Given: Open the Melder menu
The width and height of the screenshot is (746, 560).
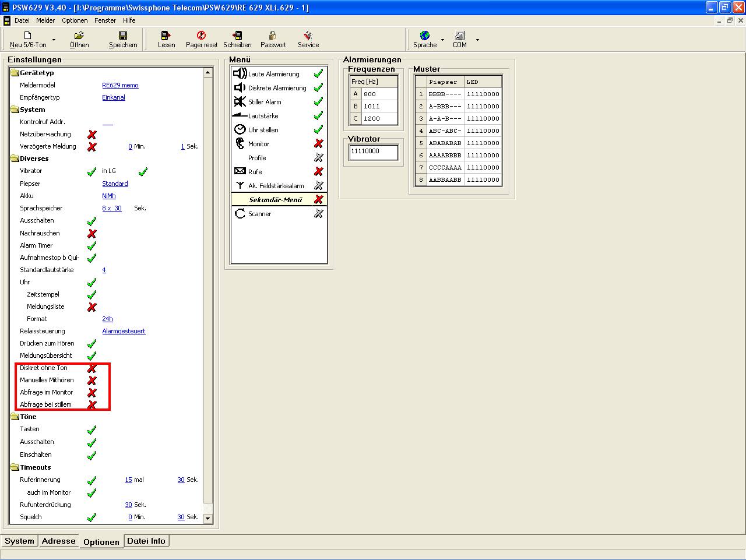Looking at the screenshot, I should (x=45, y=20).
